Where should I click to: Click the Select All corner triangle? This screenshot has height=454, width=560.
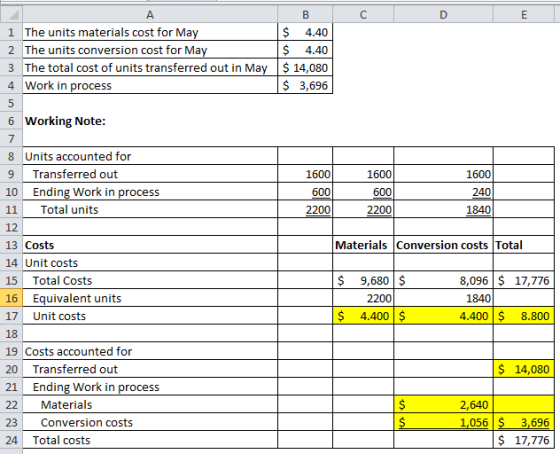11,15
